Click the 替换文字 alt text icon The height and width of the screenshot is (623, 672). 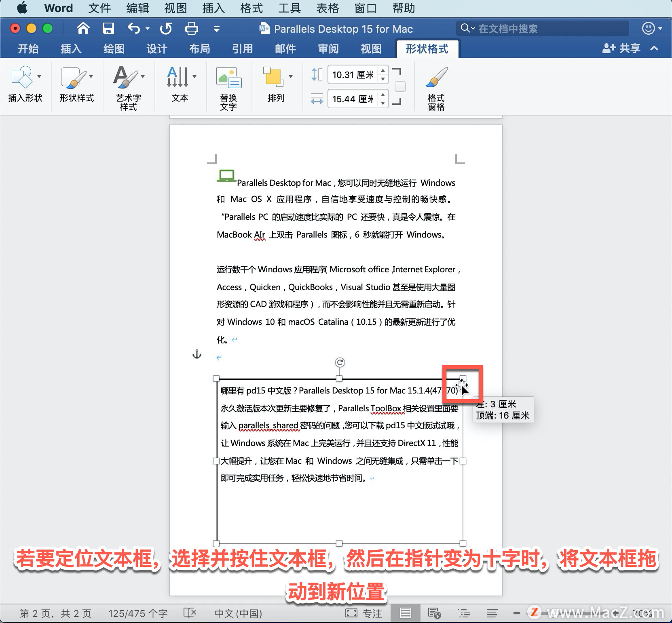pyautogui.click(x=228, y=77)
